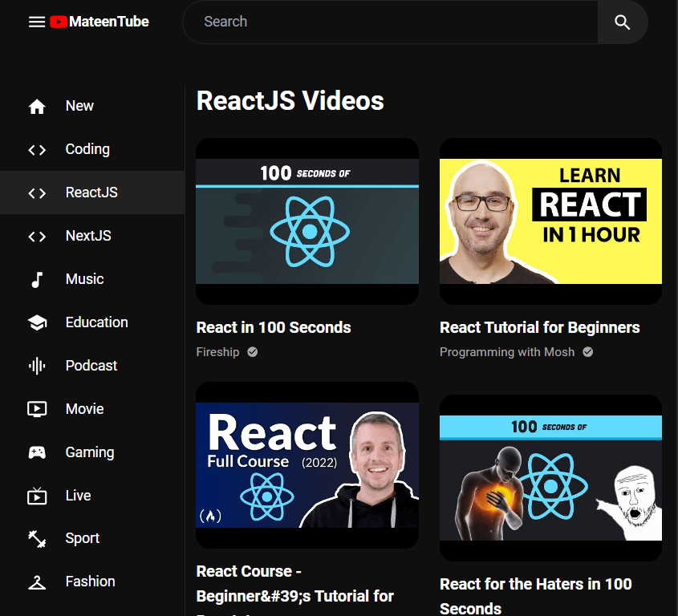Click React Tutorial for Beginners title
The width and height of the screenshot is (678, 616).
[540, 328]
